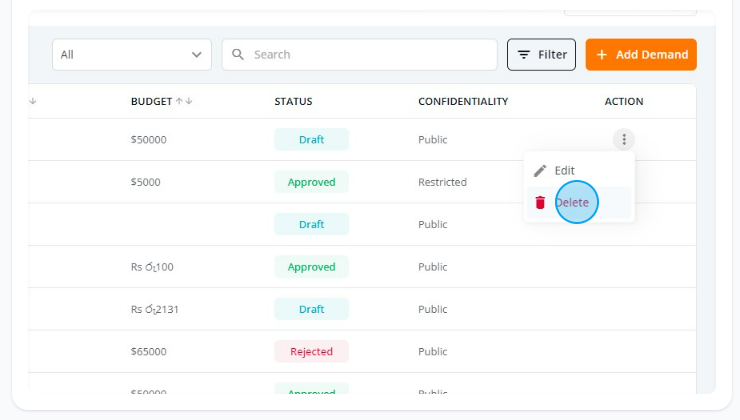This screenshot has width=740, height=420.
Task: Click the Approved badge in Rs 100 row
Action: (311, 267)
